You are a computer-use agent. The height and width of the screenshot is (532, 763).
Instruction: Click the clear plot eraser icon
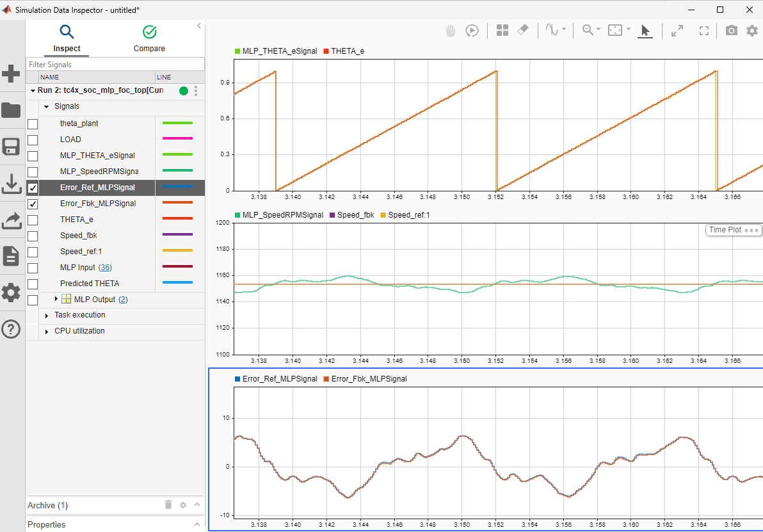coord(523,30)
